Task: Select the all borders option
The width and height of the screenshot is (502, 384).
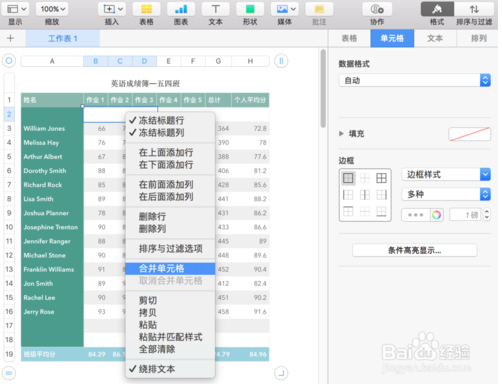Action: tap(381, 178)
